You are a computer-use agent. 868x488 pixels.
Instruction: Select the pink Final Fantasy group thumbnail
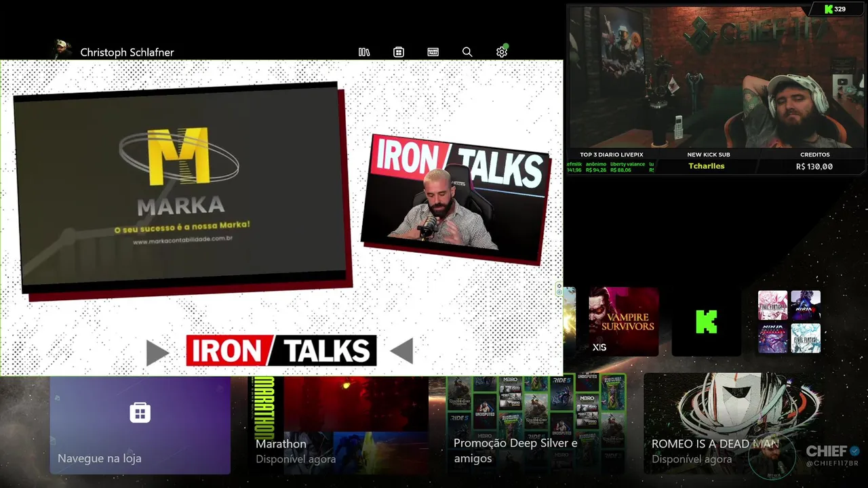click(x=772, y=305)
